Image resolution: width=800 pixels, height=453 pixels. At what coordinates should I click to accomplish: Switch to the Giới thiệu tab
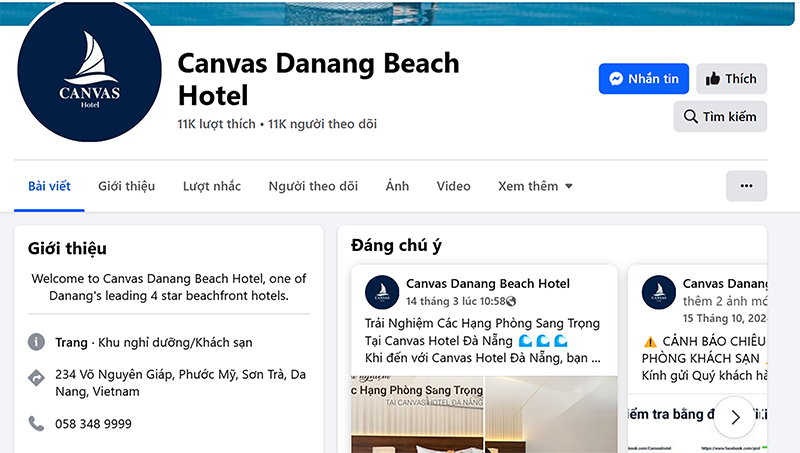pyautogui.click(x=126, y=186)
